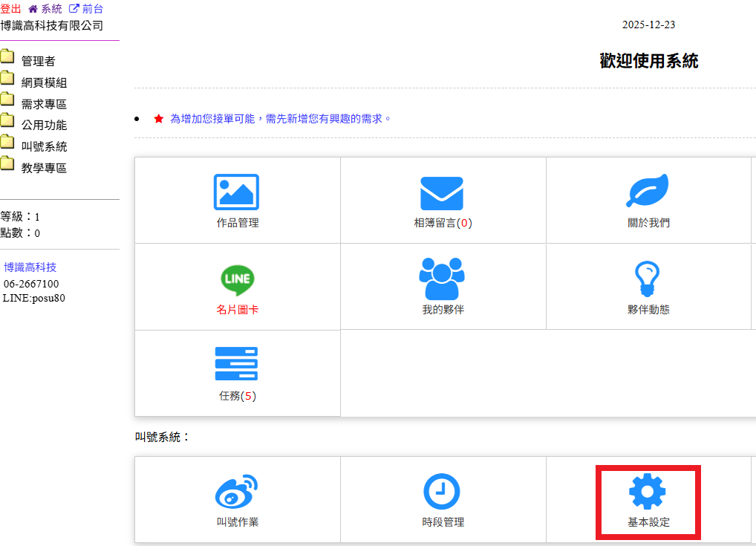Click the 博識高科技 blue link in sidebar

click(x=30, y=267)
